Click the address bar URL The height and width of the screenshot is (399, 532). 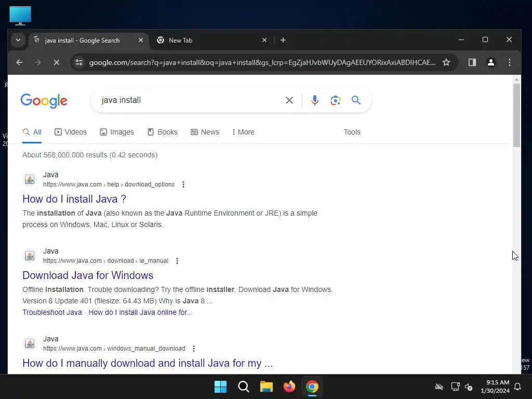(x=262, y=62)
